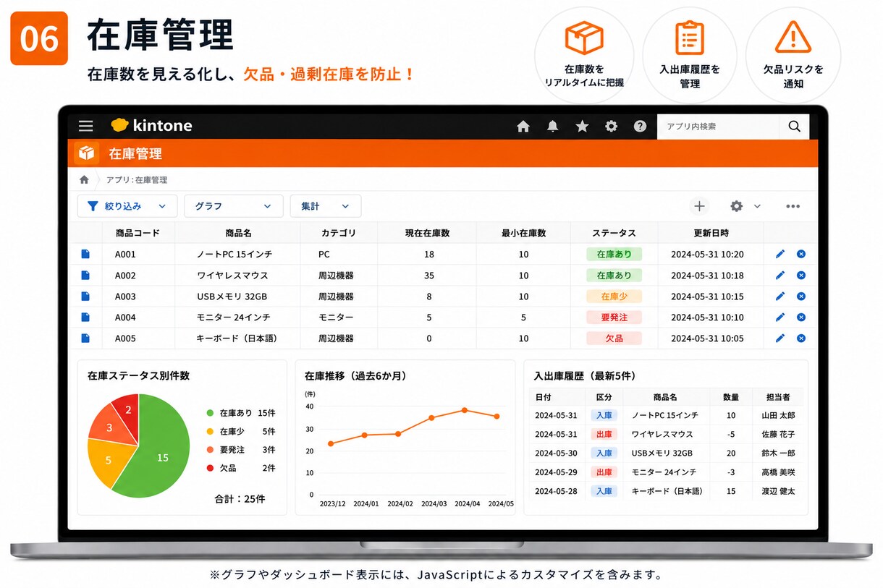Click the 更新日時 column header
The image size is (883, 588).
[x=711, y=233]
